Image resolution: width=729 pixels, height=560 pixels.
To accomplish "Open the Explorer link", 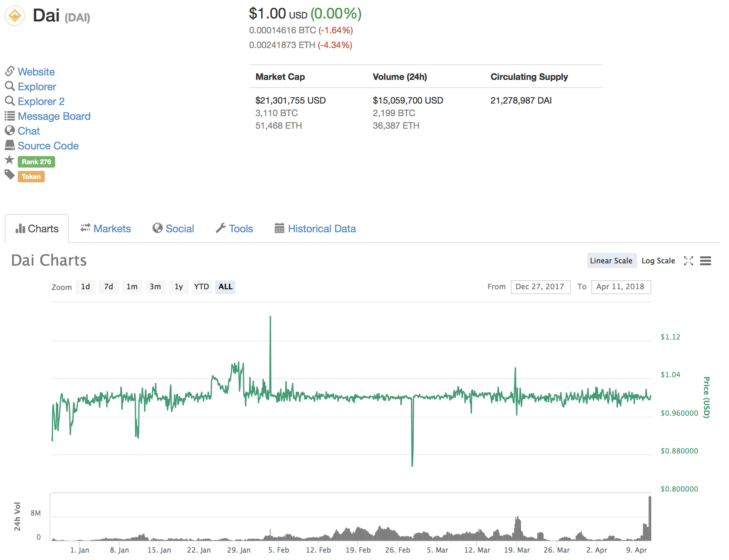I will [x=37, y=86].
